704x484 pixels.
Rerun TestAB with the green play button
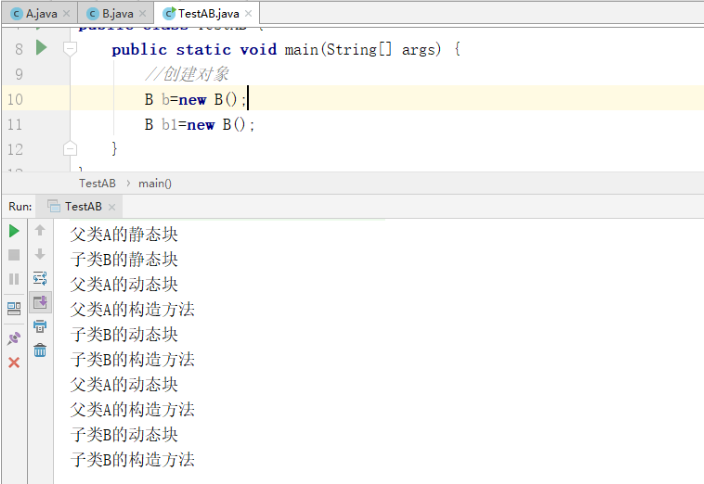[14, 231]
